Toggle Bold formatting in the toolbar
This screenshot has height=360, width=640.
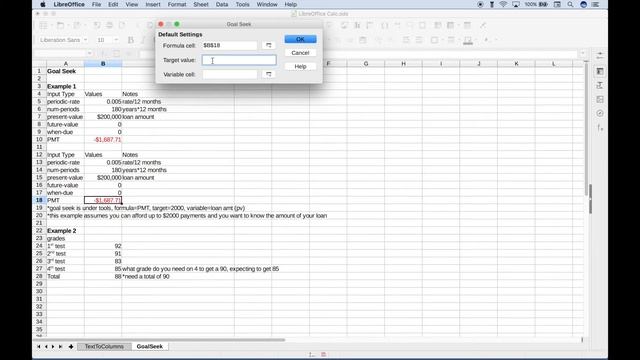[x=131, y=40]
